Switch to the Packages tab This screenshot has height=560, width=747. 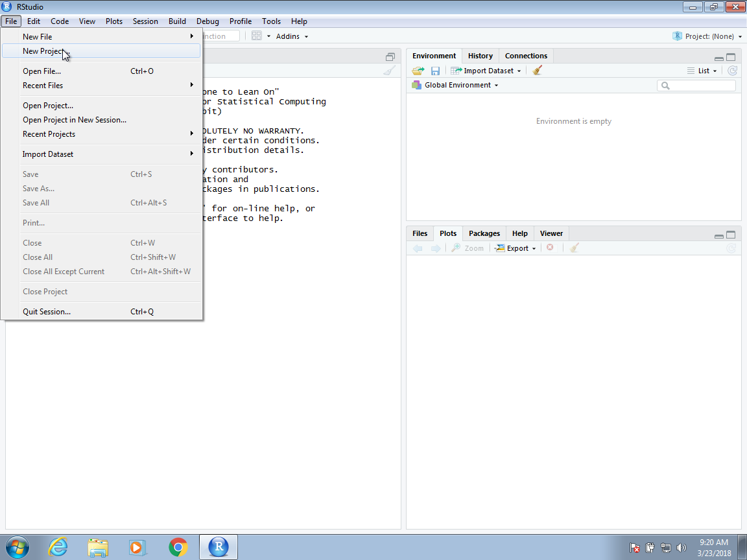tap(484, 233)
